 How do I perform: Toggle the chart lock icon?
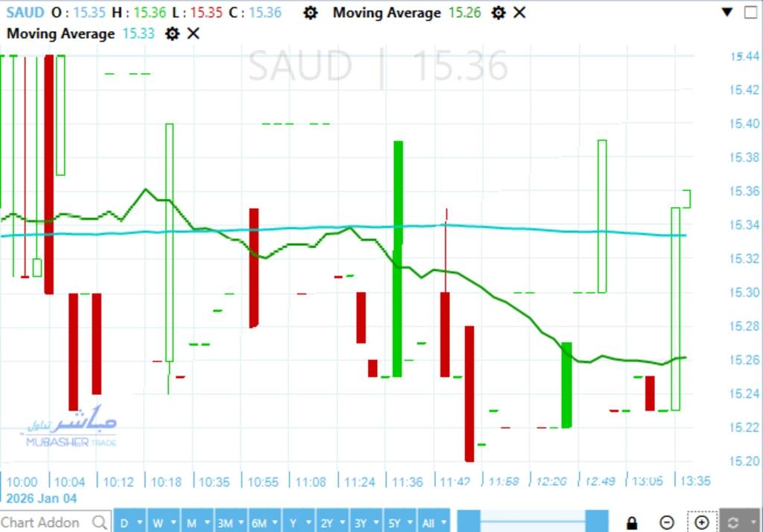pos(632,522)
